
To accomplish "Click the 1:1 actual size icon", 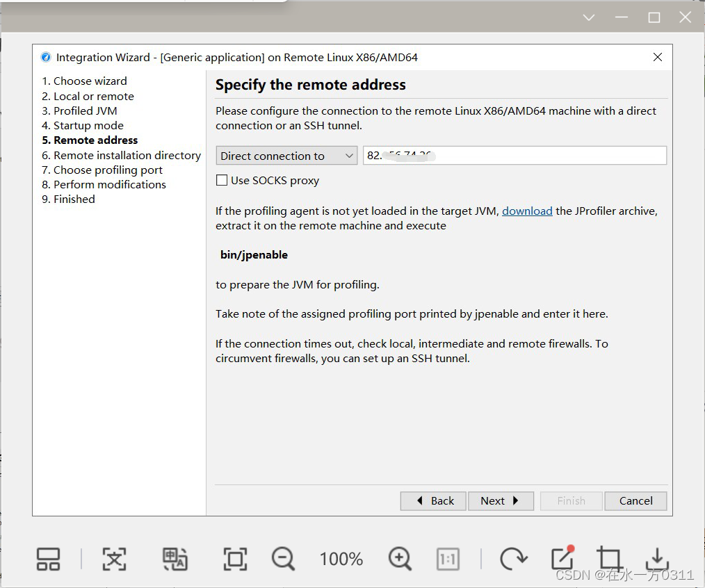I will tap(448, 560).
